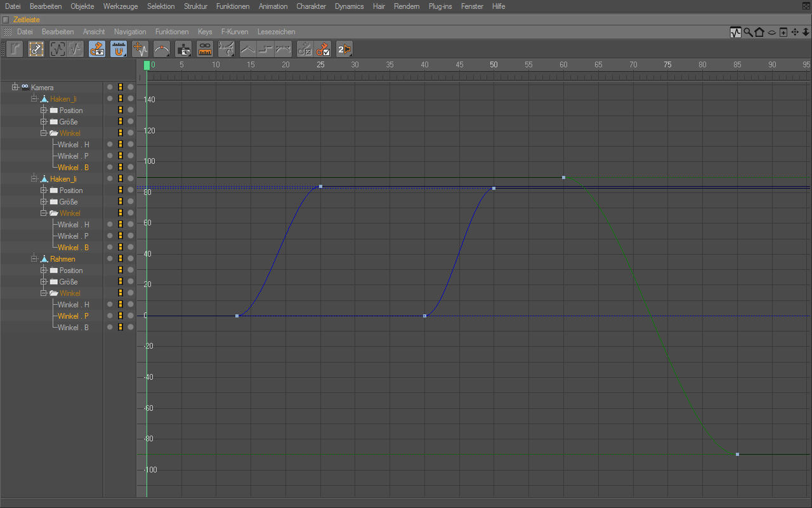Open the Keys menu in the timeline
This screenshot has height=508, width=812.
[205, 32]
